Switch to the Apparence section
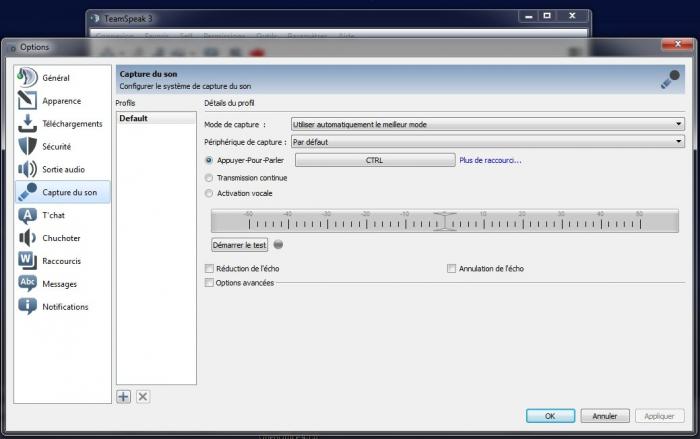 pyautogui.click(x=62, y=101)
